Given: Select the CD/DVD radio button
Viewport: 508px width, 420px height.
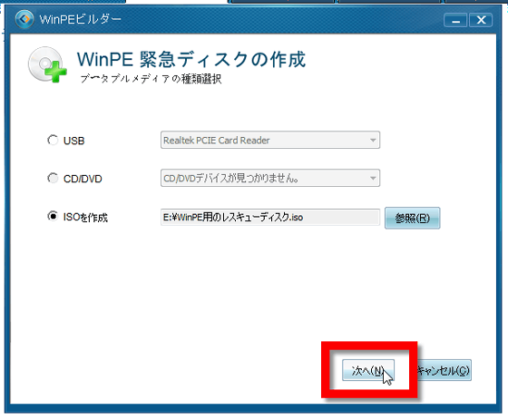Looking at the screenshot, I should coord(53,178).
